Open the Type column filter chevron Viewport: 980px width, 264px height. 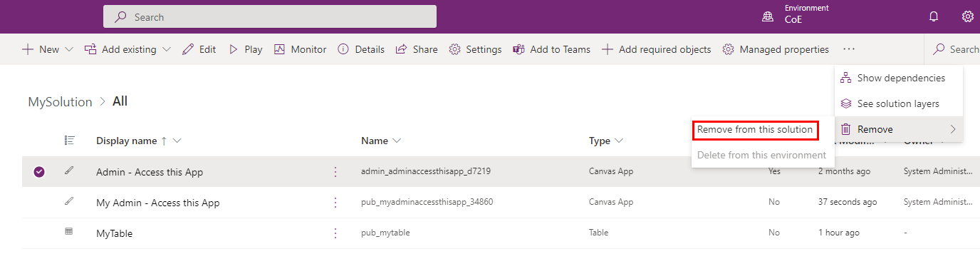pyautogui.click(x=619, y=141)
